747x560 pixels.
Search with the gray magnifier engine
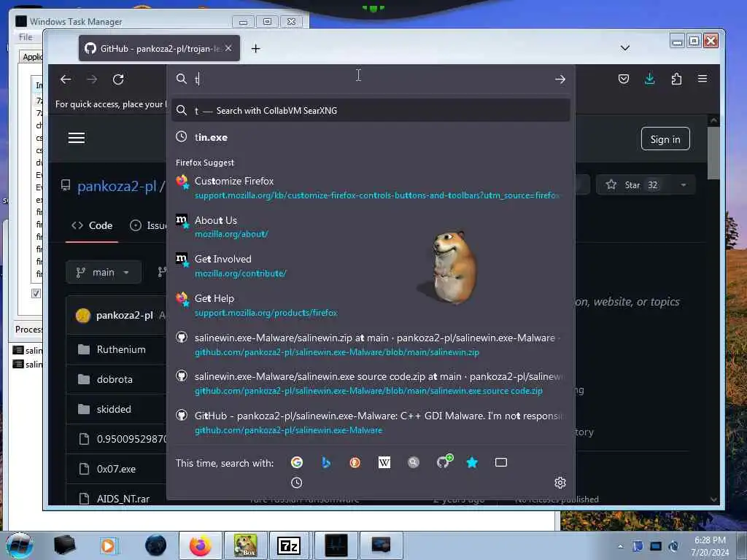coord(414,462)
